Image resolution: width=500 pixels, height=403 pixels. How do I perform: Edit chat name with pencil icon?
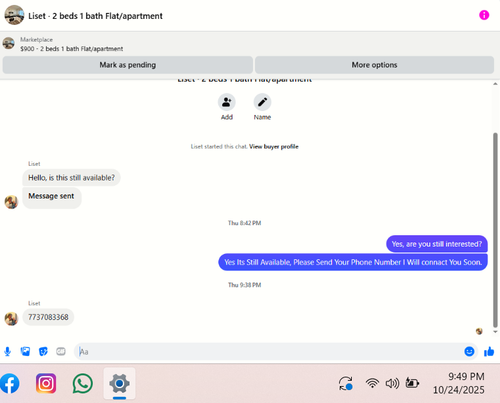pyautogui.click(x=262, y=102)
